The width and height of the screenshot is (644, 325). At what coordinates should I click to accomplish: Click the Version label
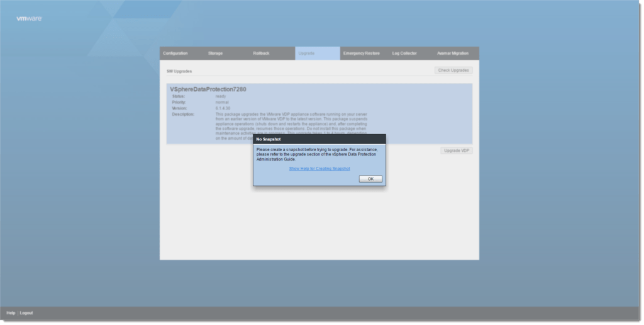179,108
